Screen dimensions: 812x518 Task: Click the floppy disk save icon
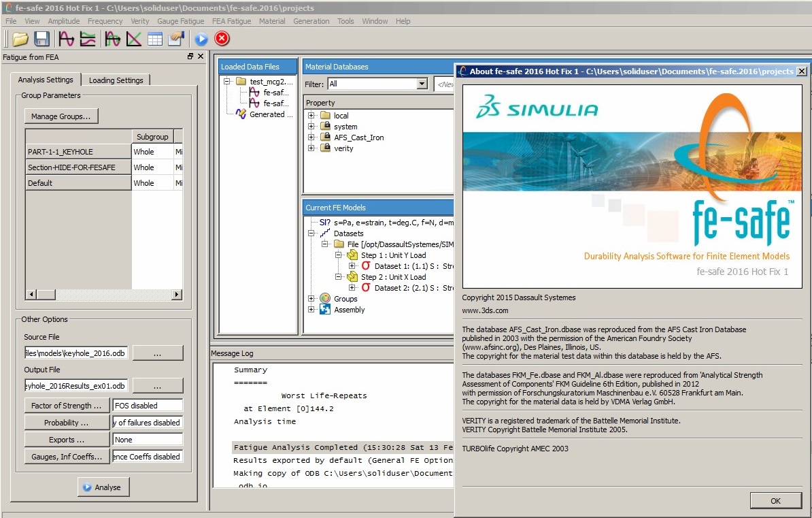click(41, 39)
